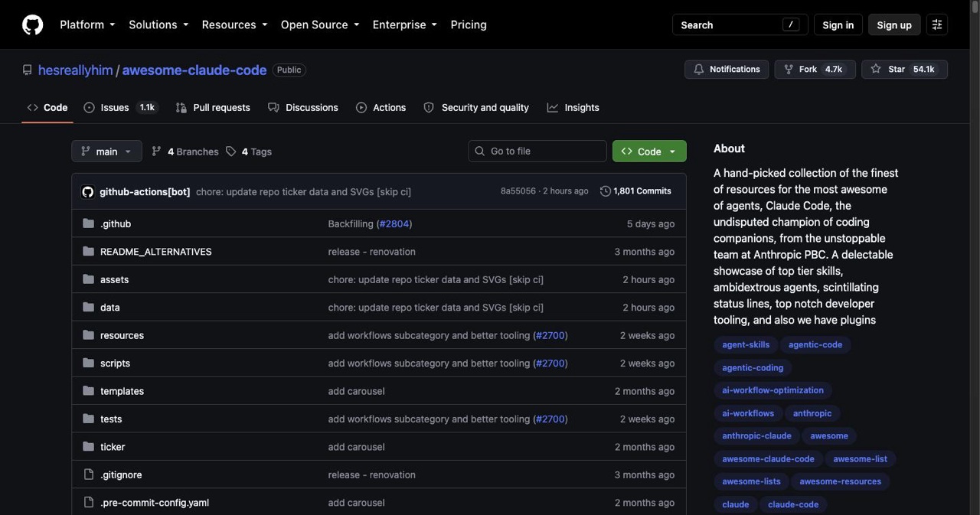This screenshot has height=515, width=980.
Task: Click the agentic-code topic tag
Action: click(815, 345)
